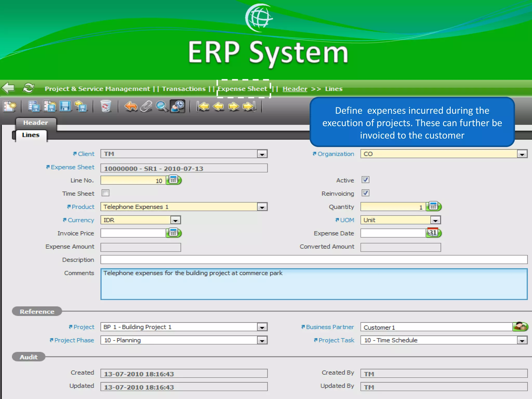532x399 pixels.
Task: Open the Currency dropdown
Action: point(176,220)
